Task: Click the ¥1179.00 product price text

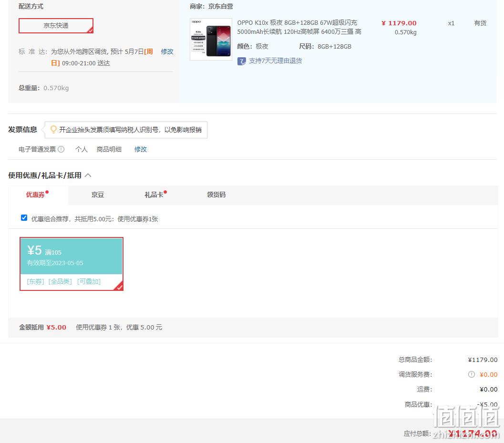Action: tap(399, 23)
